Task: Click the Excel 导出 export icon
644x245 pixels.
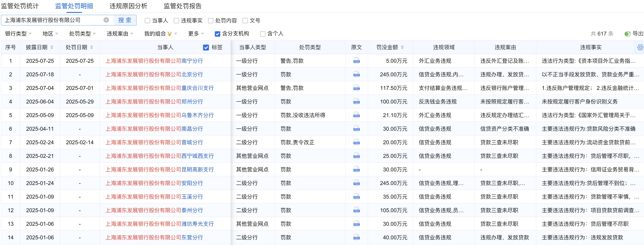Action: (x=627, y=34)
